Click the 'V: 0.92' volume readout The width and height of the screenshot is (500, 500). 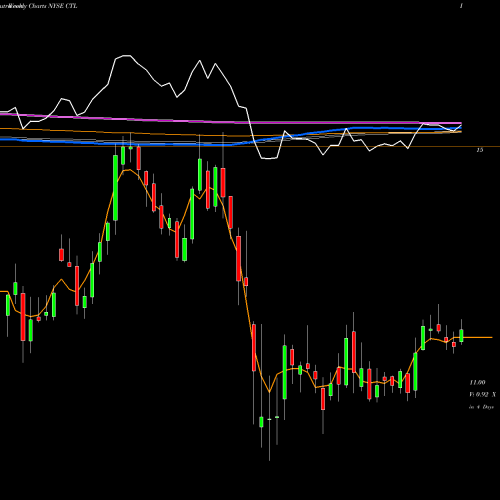(x=479, y=395)
